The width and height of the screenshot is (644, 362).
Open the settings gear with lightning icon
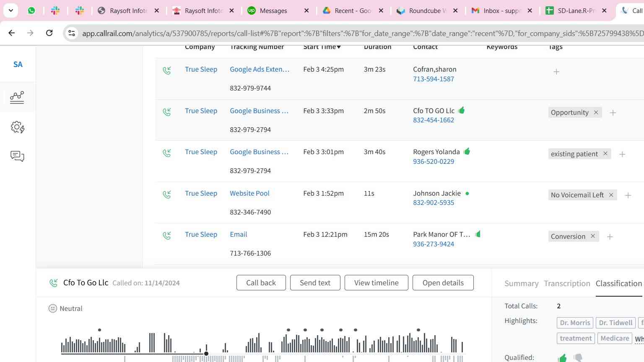pyautogui.click(x=18, y=127)
